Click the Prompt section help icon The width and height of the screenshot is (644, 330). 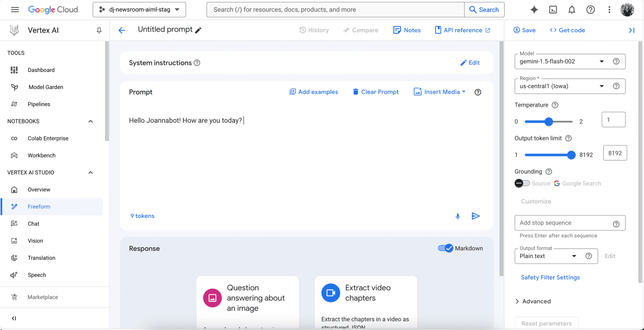coord(478,92)
